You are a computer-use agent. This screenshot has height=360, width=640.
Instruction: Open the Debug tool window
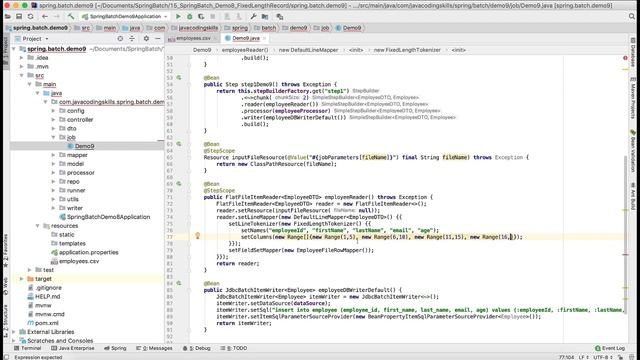197,348
